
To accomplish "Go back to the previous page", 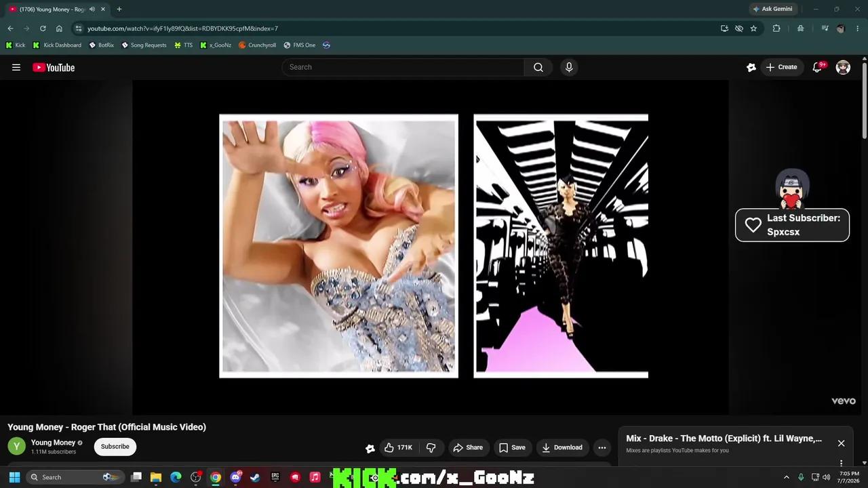I will coord(10,28).
